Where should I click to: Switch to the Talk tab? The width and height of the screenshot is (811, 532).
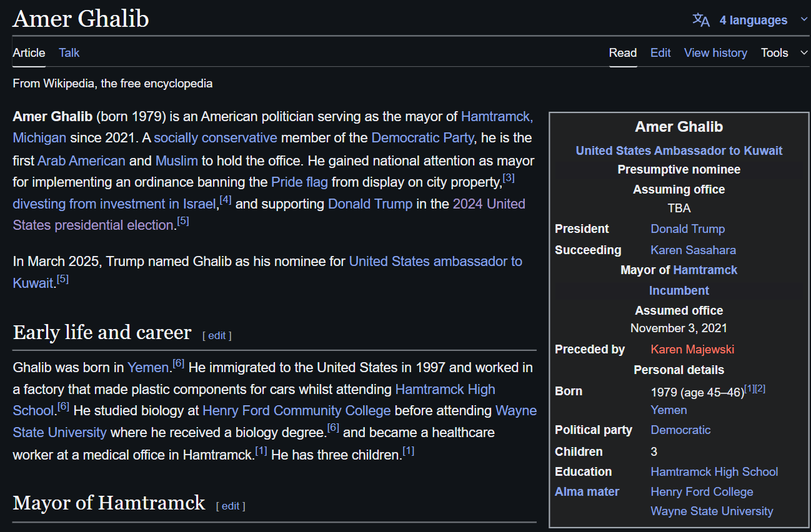click(69, 52)
